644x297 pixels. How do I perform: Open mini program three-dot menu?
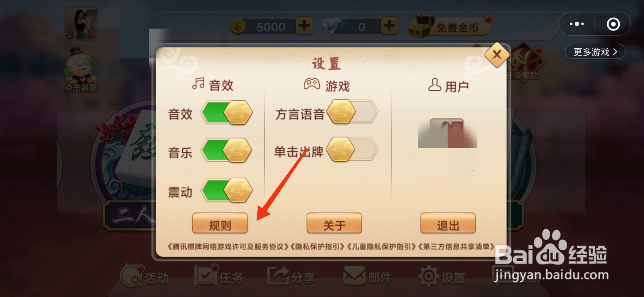[x=577, y=24]
